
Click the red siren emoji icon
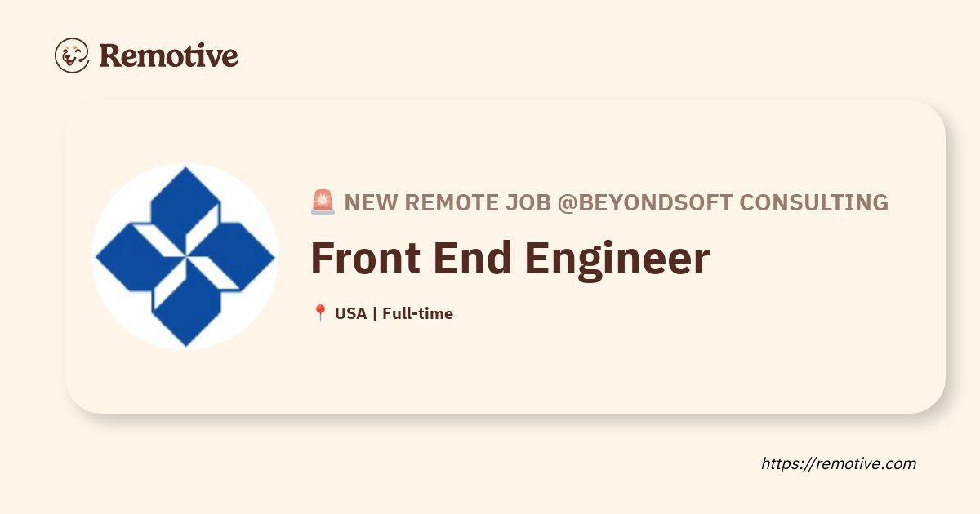click(323, 202)
